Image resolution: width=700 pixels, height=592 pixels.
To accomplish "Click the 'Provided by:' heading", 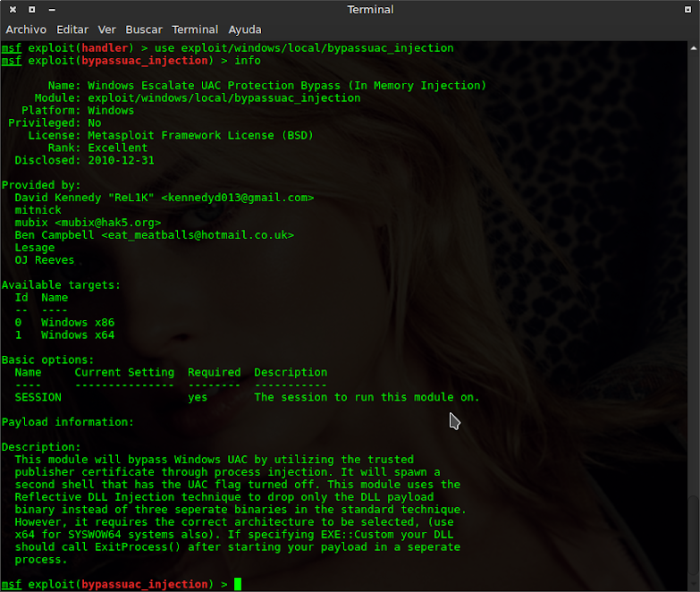I will click(41, 185).
